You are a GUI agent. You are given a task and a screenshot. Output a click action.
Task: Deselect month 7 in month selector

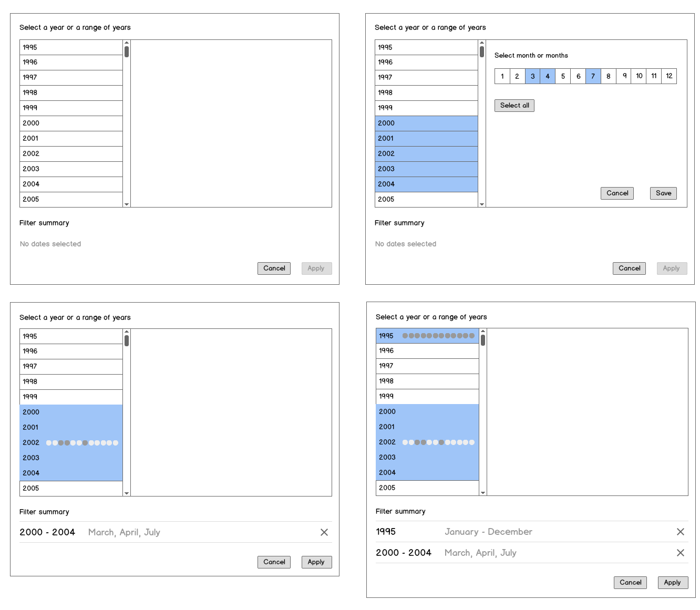point(593,76)
